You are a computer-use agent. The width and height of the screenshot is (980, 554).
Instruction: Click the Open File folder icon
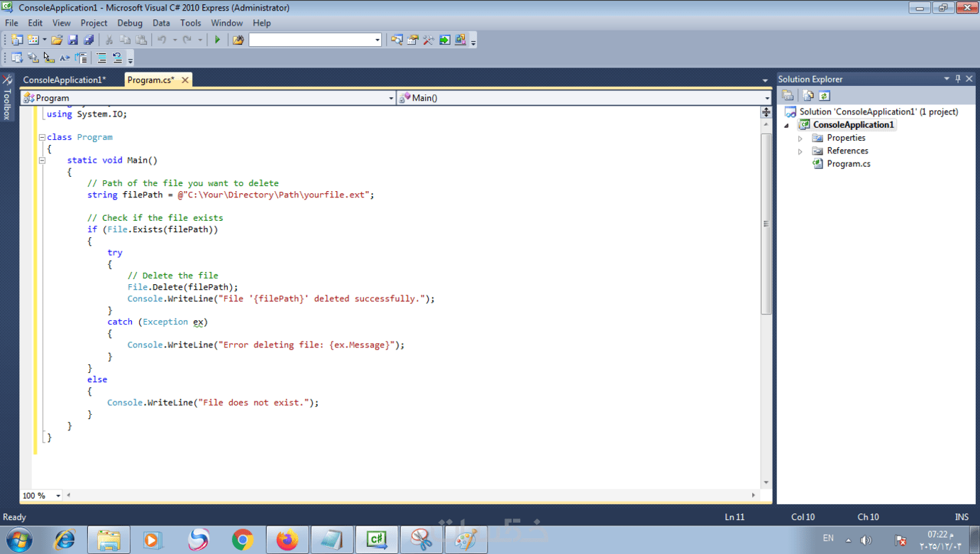coord(57,40)
